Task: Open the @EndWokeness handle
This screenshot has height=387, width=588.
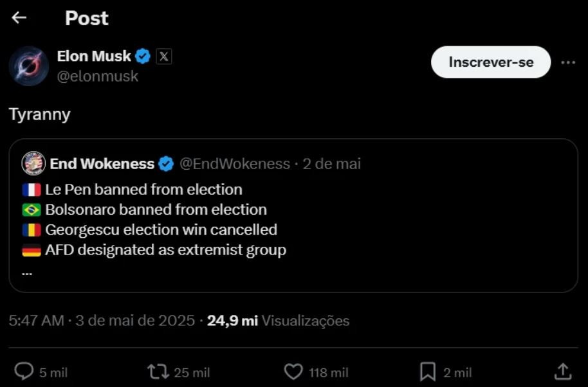Action: point(235,164)
